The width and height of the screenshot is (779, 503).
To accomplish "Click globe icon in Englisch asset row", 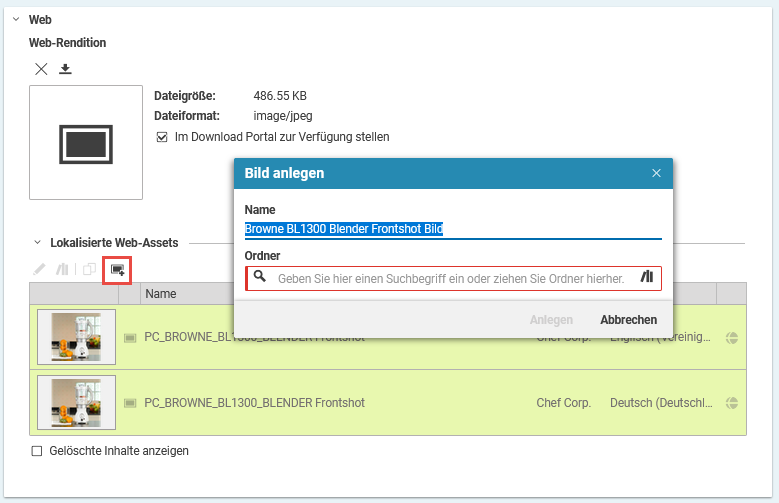I will pyautogui.click(x=732, y=338).
